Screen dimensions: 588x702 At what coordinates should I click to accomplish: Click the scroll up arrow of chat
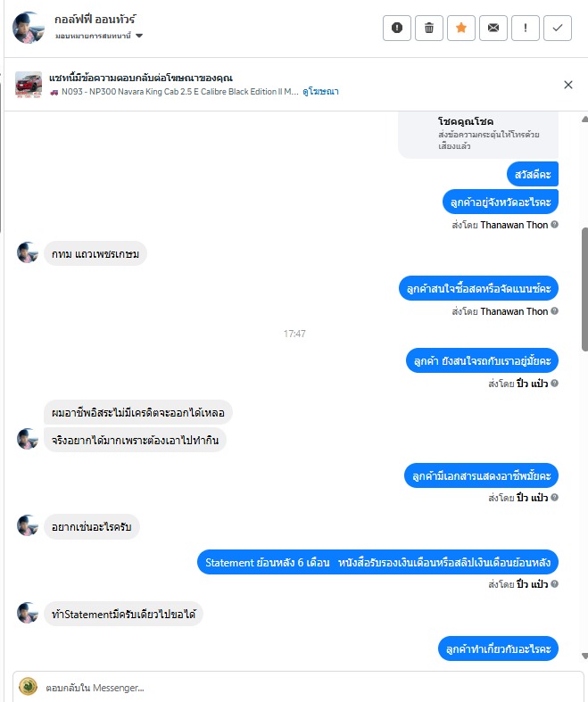tap(584, 120)
